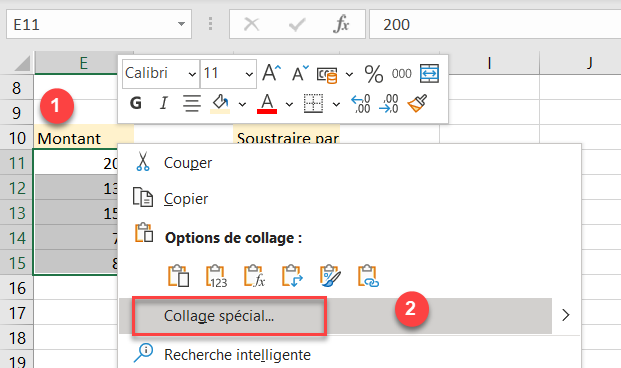Click Select All corner triangle

click(21, 63)
